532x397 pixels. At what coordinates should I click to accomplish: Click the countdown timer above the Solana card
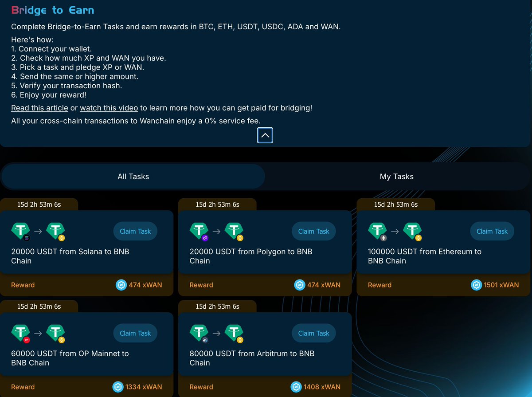pyautogui.click(x=39, y=204)
